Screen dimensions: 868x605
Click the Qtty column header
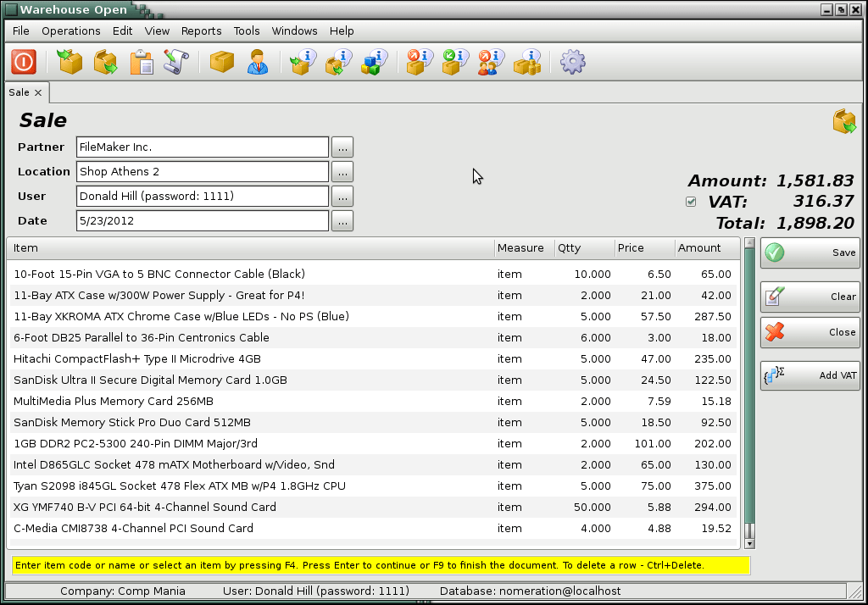coord(585,248)
